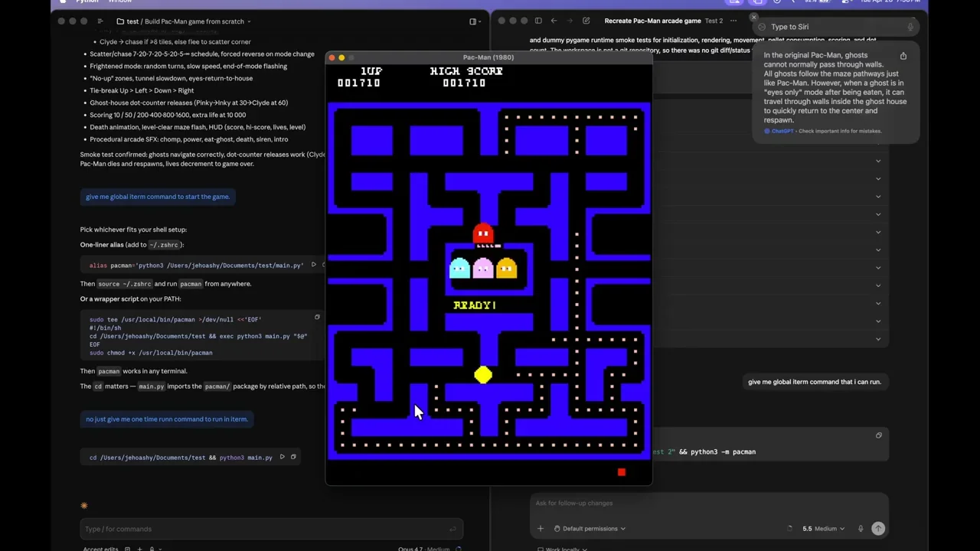The width and height of the screenshot is (980, 551).
Task: Open the panel layout dropdown in left window
Action: [x=474, y=21]
